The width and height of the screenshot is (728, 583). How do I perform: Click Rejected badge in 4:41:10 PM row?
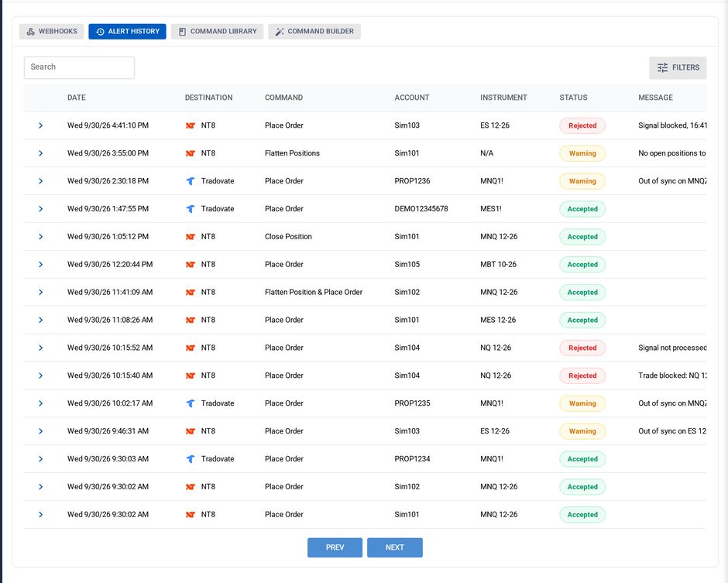coord(582,125)
